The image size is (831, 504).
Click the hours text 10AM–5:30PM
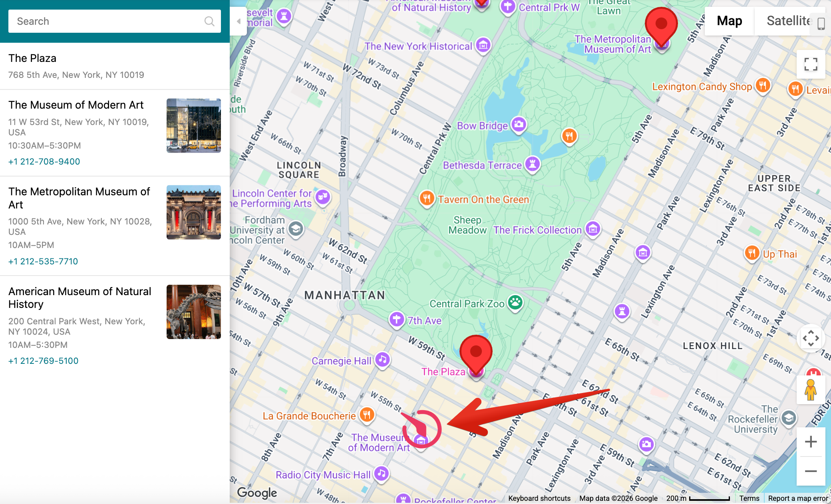pos(38,345)
